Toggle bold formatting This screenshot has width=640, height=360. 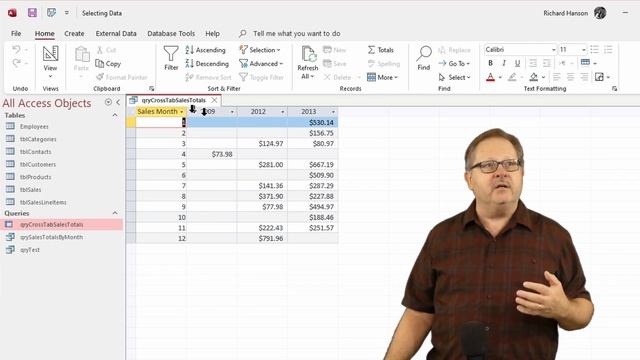tap(490, 63)
